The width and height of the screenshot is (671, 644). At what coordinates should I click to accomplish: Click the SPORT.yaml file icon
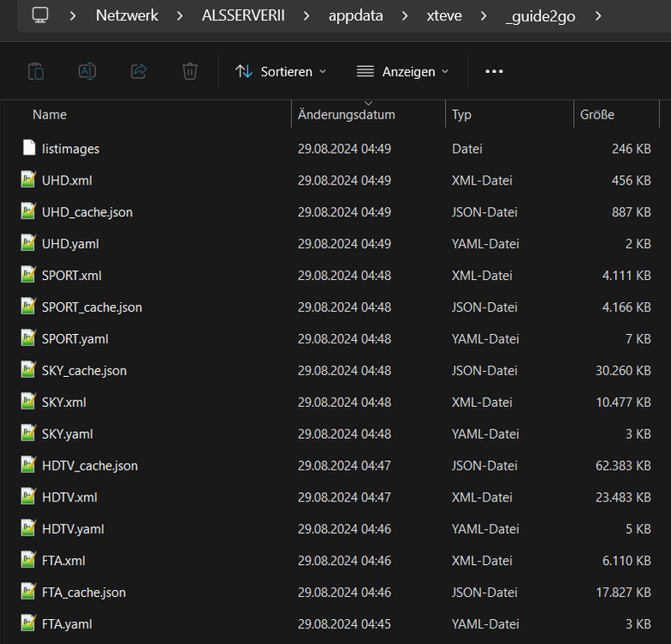click(x=28, y=337)
